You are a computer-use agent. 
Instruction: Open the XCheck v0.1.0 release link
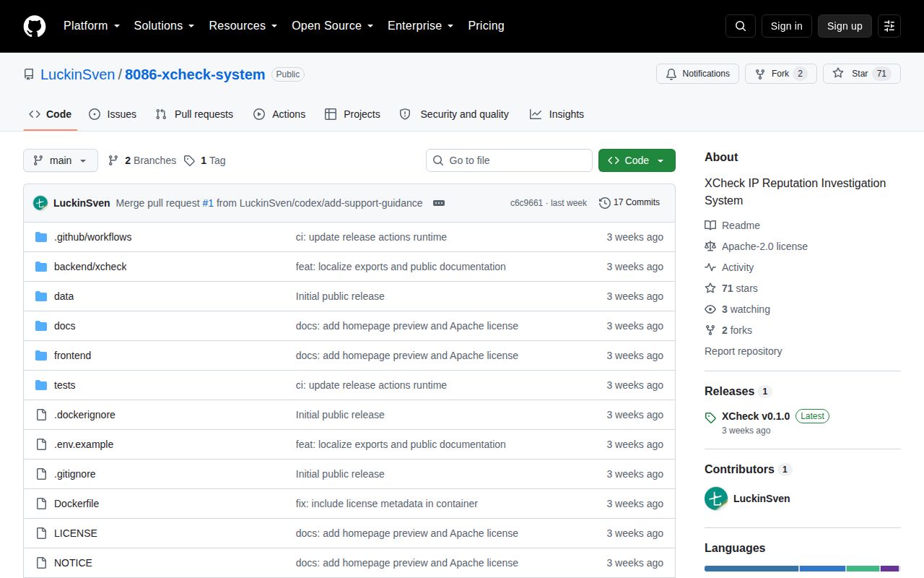(x=756, y=416)
